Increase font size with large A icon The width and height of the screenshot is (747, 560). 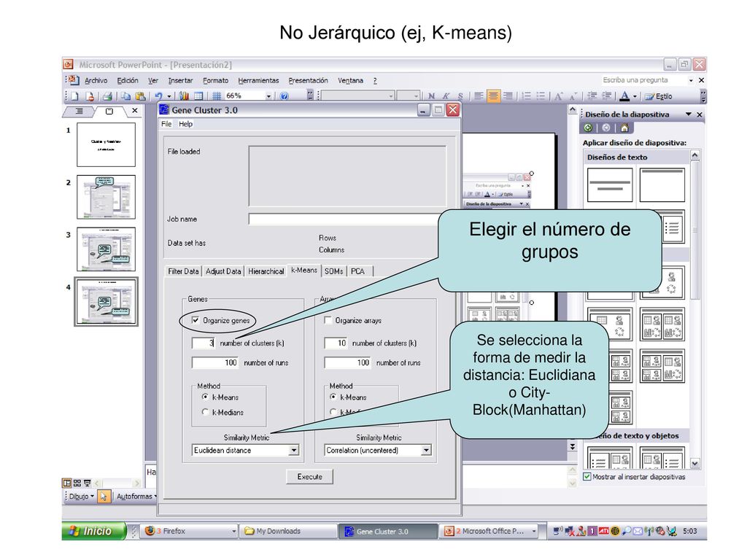559,96
